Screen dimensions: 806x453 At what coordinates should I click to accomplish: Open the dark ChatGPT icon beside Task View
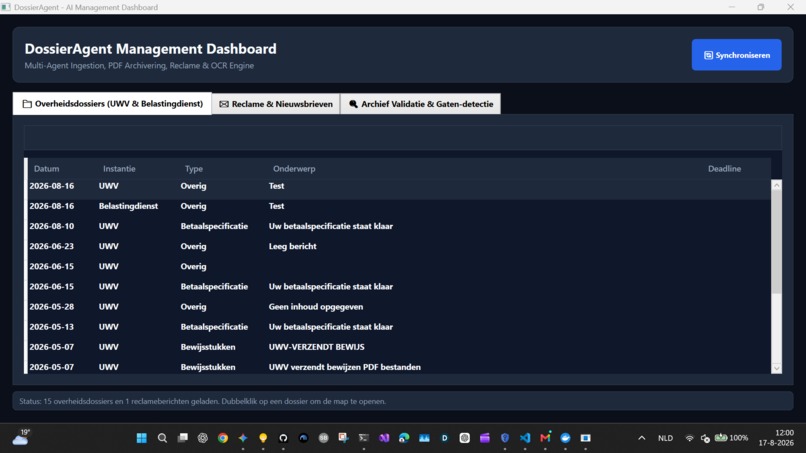click(203, 438)
